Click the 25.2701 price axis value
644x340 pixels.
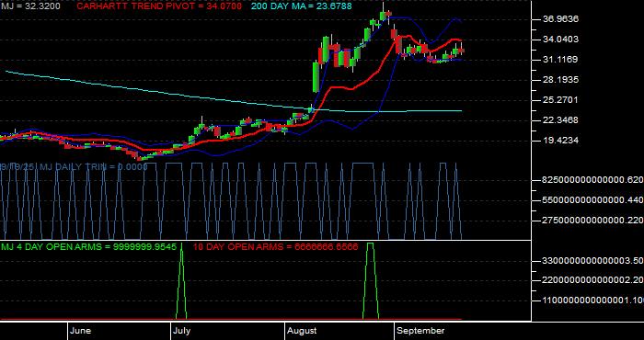click(559, 99)
